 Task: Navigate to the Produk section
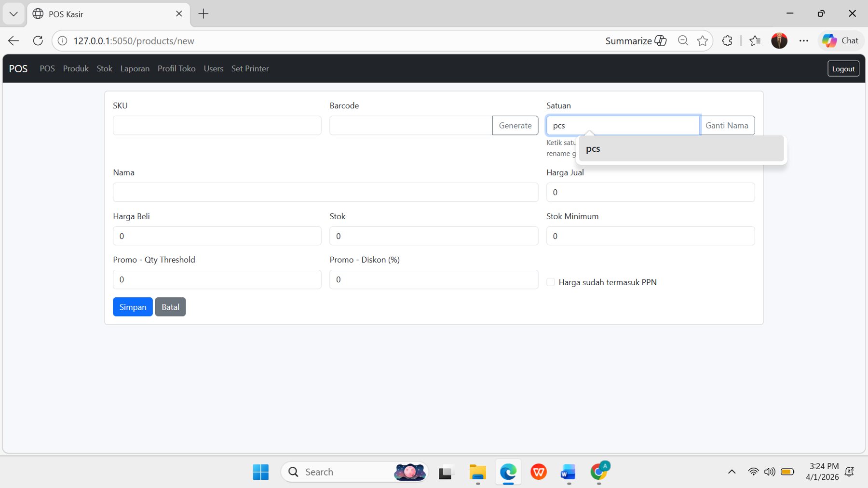pos(75,68)
